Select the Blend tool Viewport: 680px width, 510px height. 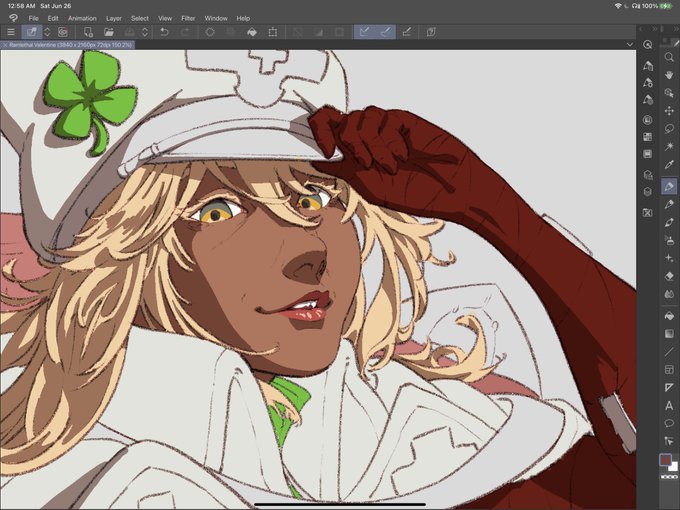[x=669, y=294]
